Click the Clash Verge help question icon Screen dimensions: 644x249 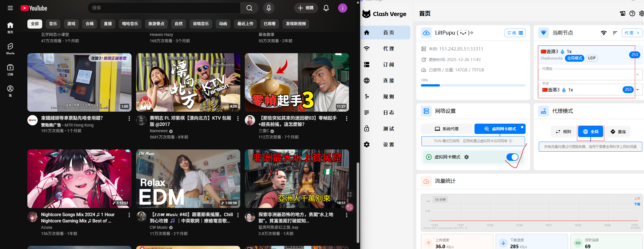[632, 13]
